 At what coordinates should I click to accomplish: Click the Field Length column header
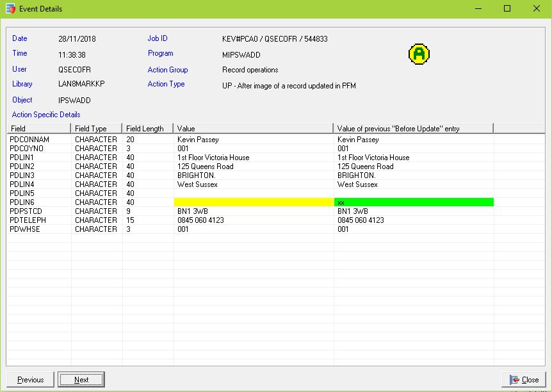tap(147, 129)
